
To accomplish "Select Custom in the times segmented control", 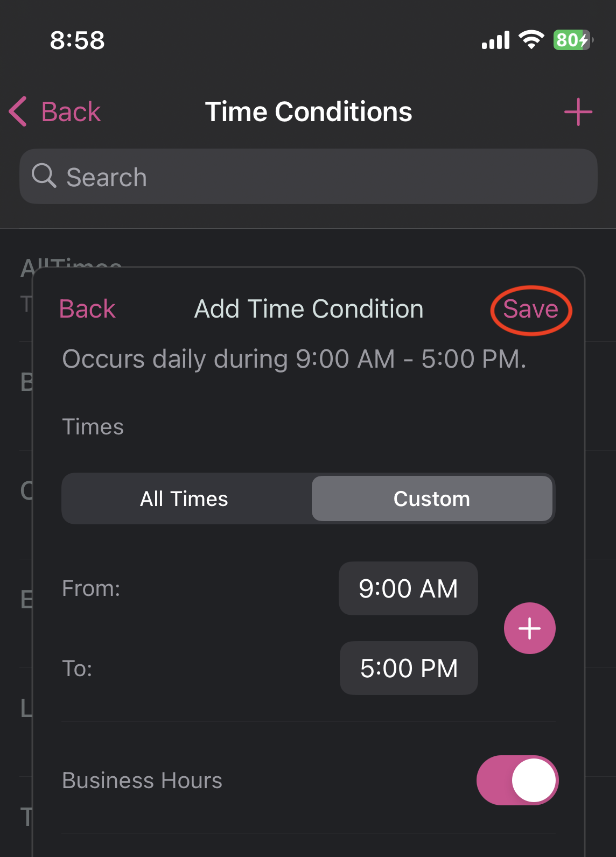I will click(x=432, y=498).
